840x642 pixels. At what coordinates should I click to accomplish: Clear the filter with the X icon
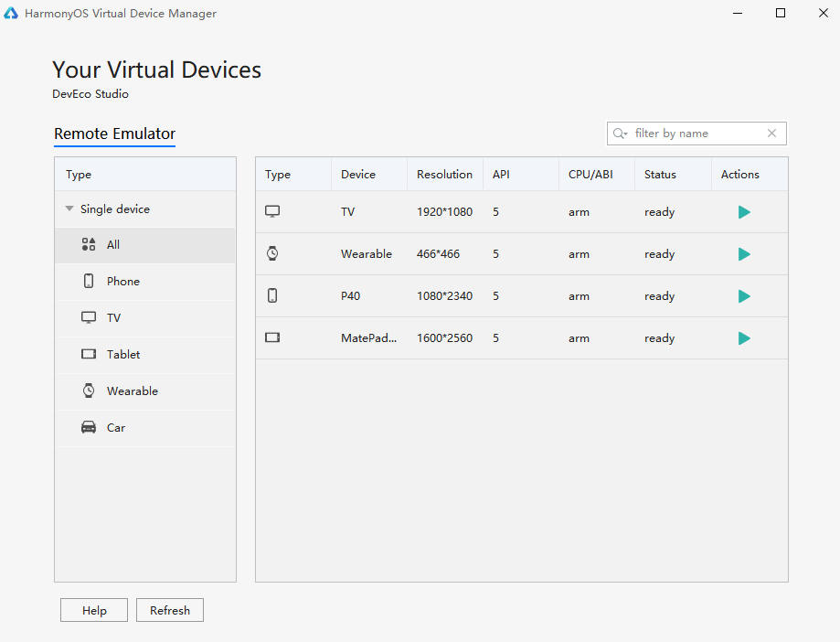point(771,134)
